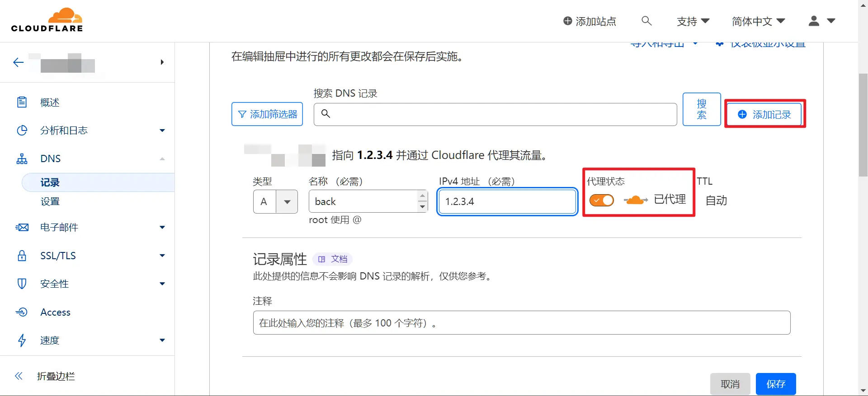Click the 记录属性 heading

pyautogui.click(x=280, y=259)
